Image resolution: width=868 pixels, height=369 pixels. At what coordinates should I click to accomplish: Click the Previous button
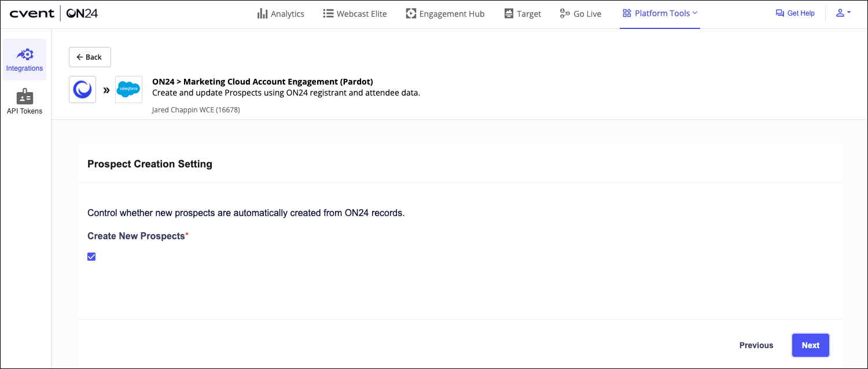click(756, 345)
